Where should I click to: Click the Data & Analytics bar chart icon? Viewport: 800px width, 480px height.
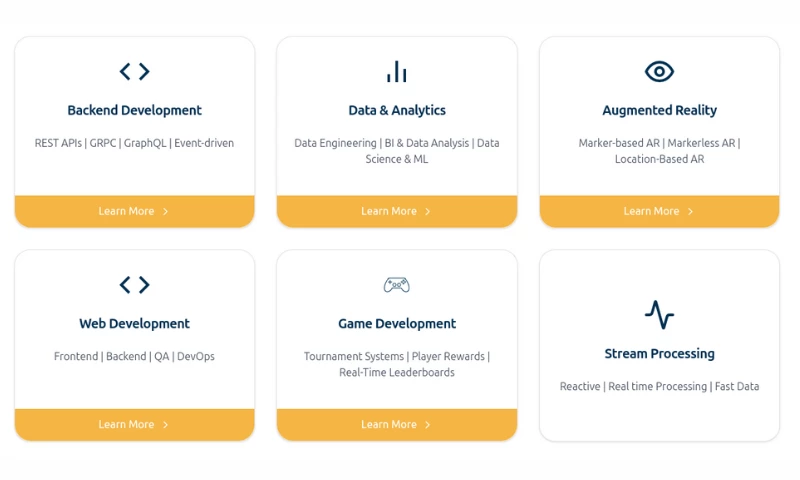pos(397,71)
